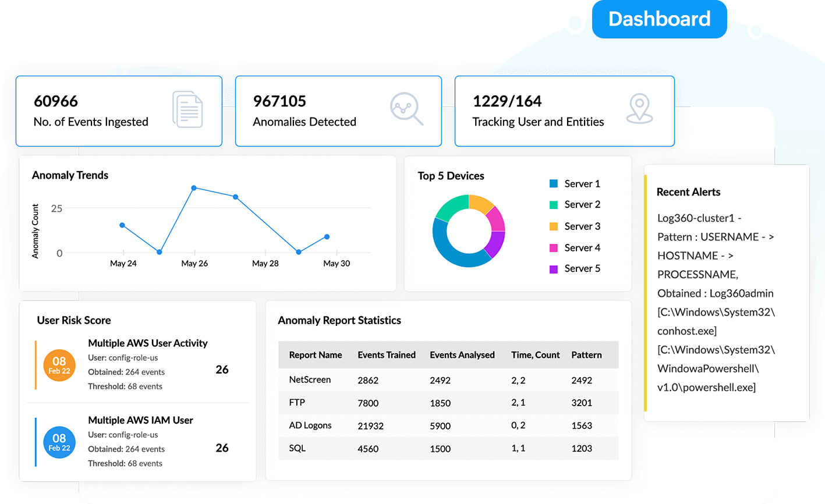Select the FTP report row

point(408,403)
